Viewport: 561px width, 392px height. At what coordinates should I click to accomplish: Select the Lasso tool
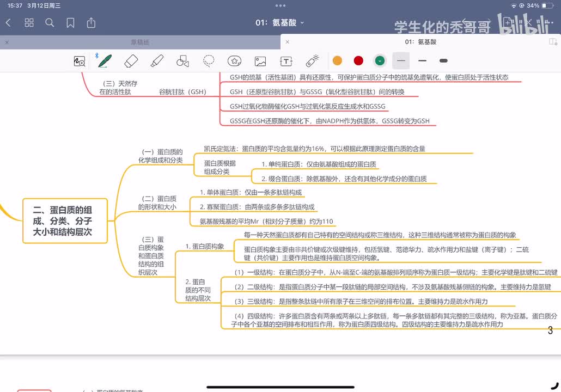coord(209,61)
